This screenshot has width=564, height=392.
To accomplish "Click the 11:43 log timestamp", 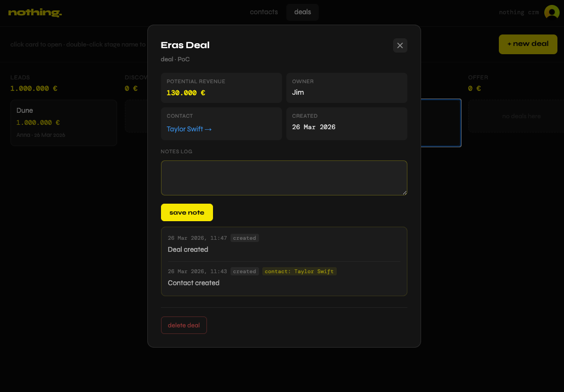I will point(197,272).
